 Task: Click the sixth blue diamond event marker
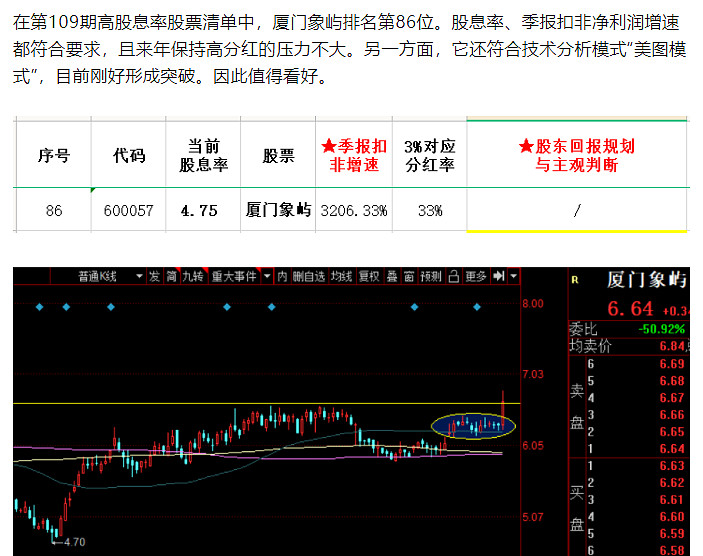[x=414, y=307]
